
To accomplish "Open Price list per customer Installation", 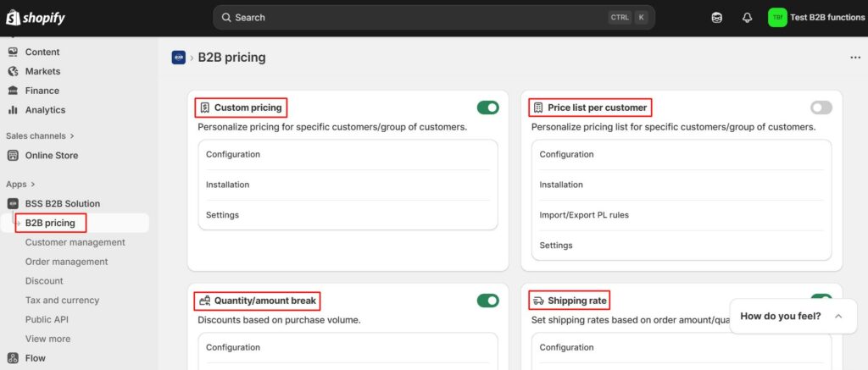I will [682, 185].
